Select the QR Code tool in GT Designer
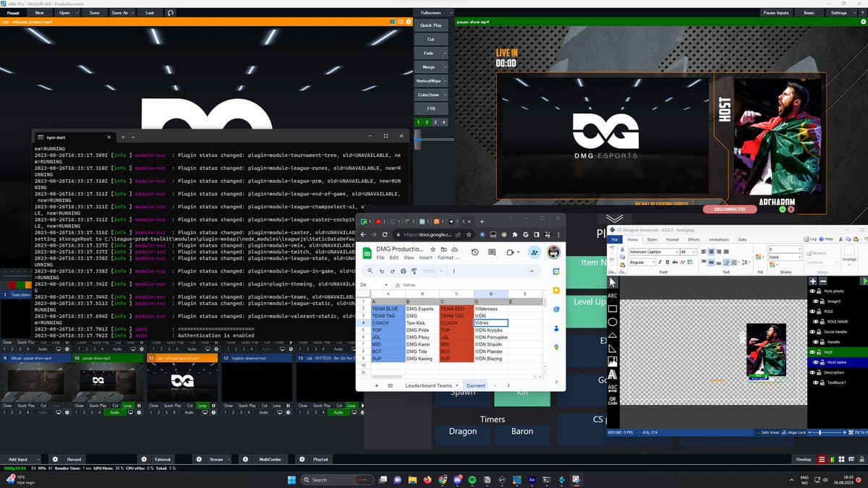The width and height of the screenshot is (868, 488). coord(613,401)
